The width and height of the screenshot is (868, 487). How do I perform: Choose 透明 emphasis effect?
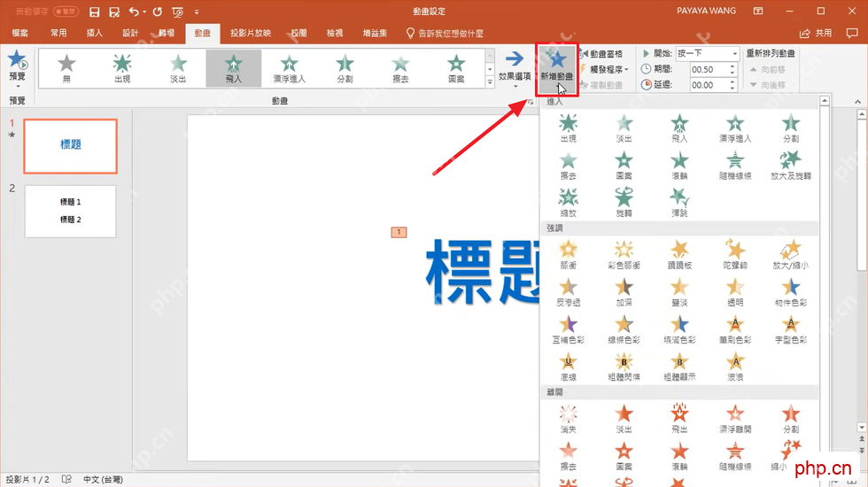click(735, 292)
